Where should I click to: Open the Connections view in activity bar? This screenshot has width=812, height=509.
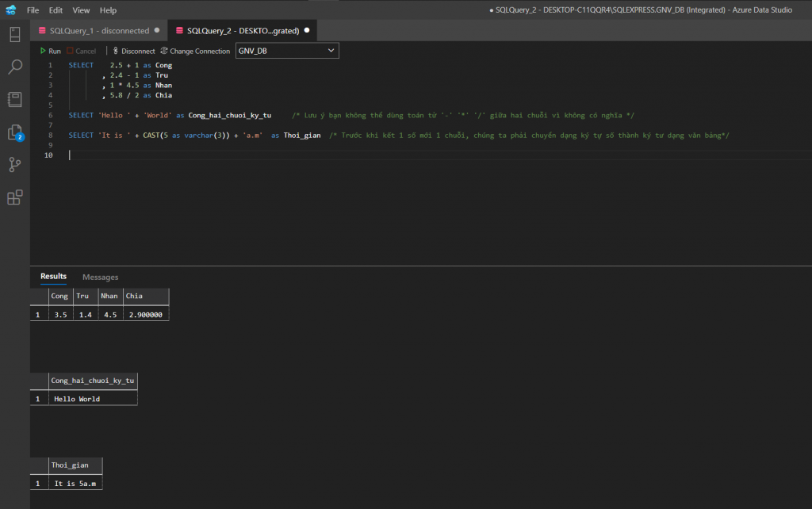pyautogui.click(x=14, y=34)
